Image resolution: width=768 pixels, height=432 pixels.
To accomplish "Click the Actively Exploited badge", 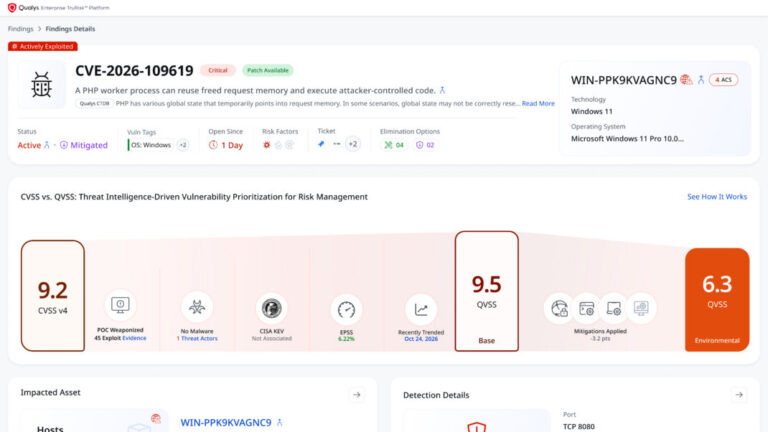I will coord(43,47).
